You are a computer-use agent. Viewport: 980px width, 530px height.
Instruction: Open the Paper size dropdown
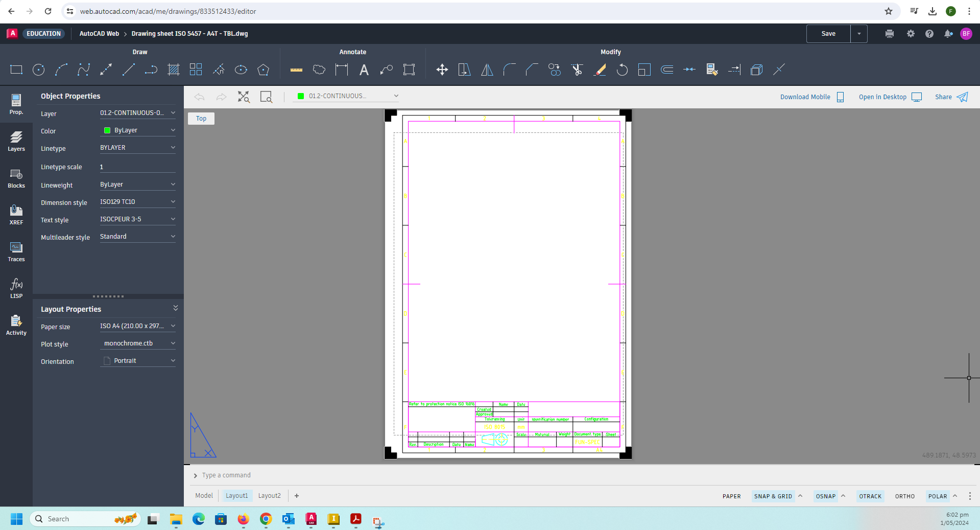[137, 326]
